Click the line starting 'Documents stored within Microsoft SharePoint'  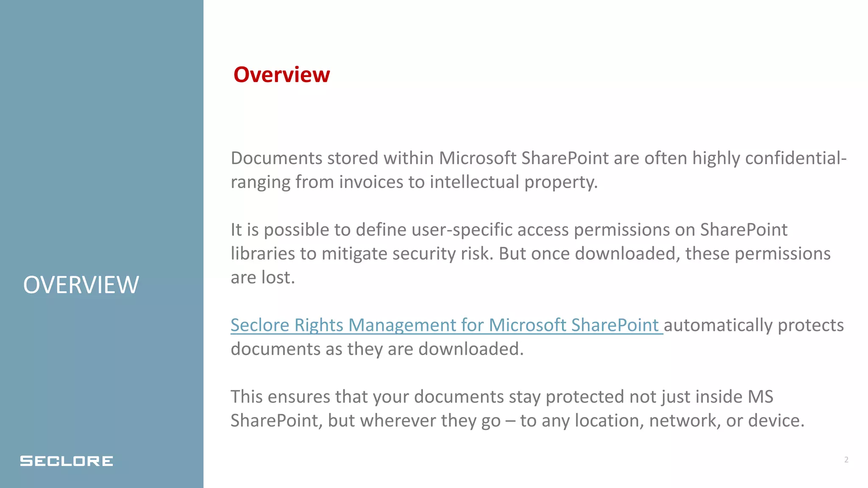pyautogui.click(x=539, y=158)
